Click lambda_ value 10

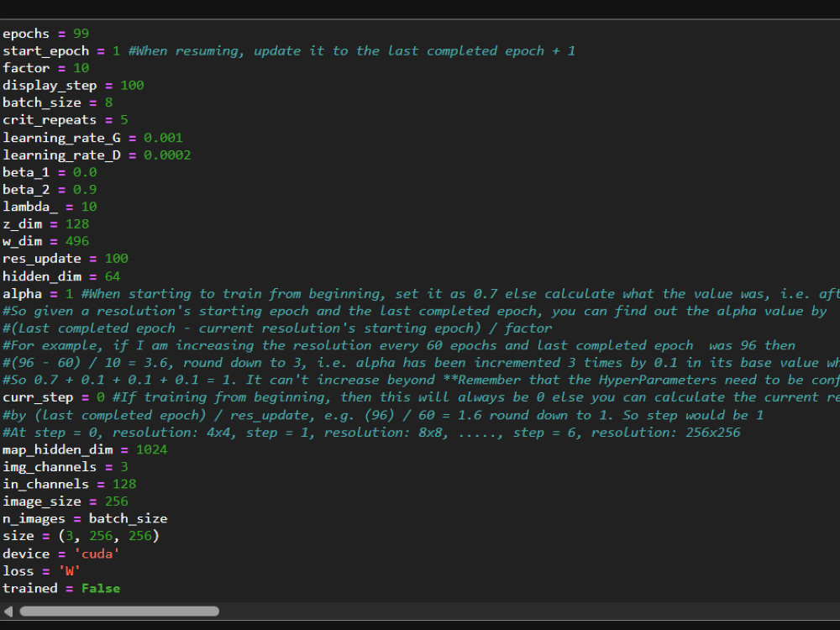point(89,207)
